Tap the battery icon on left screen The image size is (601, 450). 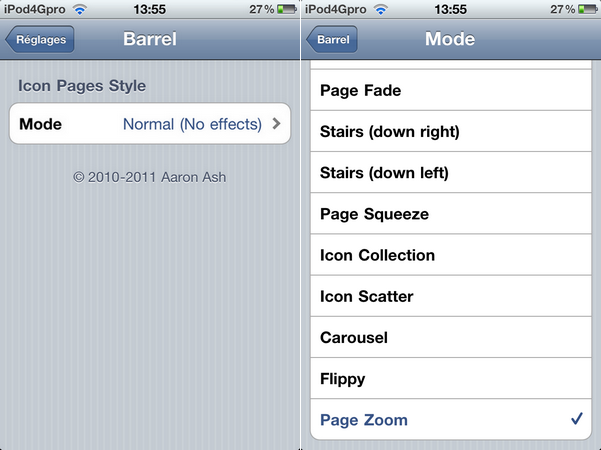[x=285, y=9]
